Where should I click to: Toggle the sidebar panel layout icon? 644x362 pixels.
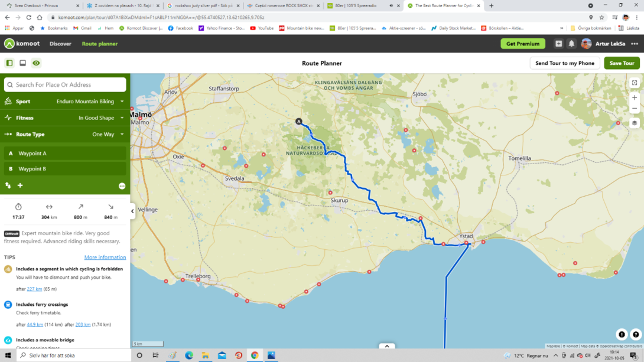(9, 63)
